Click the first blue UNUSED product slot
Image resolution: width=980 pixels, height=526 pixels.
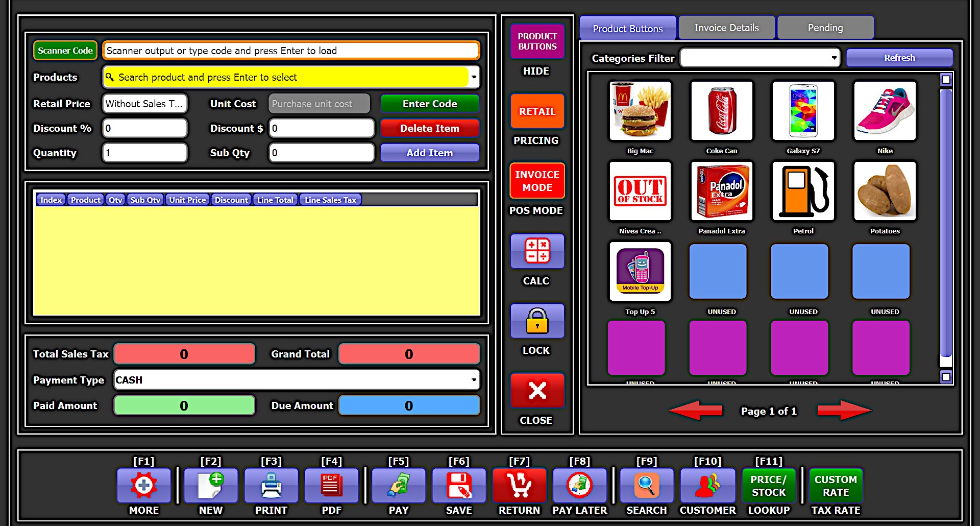pos(718,271)
